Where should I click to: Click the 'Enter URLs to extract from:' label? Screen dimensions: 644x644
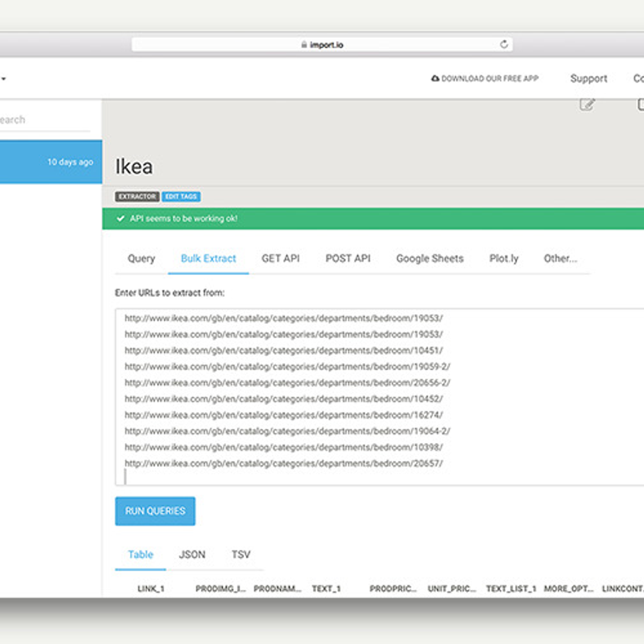coord(170,292)
